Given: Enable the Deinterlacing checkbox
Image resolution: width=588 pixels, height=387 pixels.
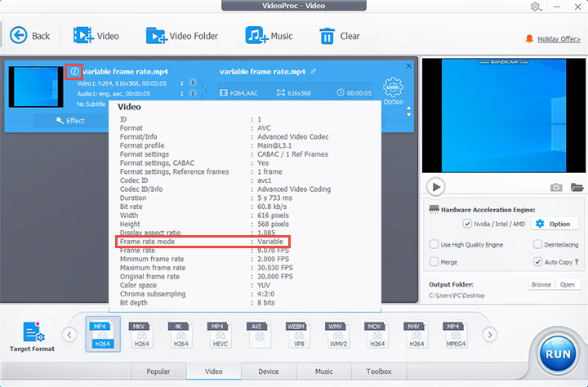Looking at the screenshot, I should pyautogui.click(x=537, y=244).
